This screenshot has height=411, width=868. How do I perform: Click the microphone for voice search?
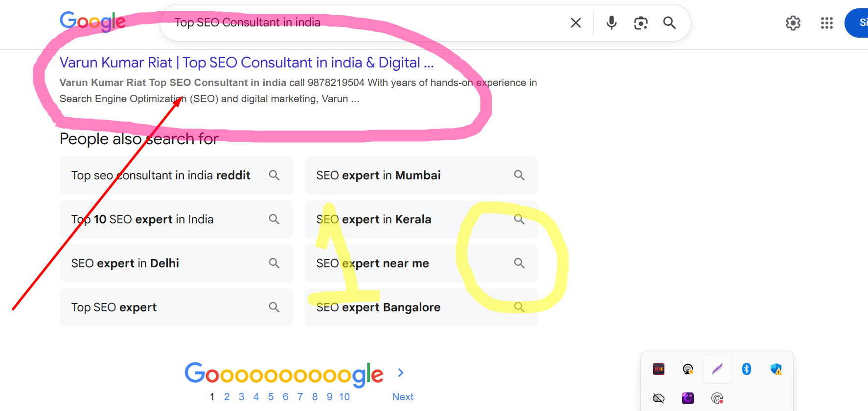611,22
